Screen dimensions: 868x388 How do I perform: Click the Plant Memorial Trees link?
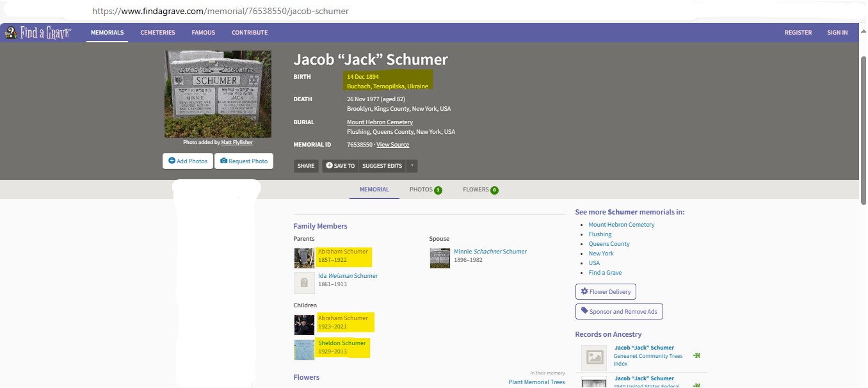537,382
